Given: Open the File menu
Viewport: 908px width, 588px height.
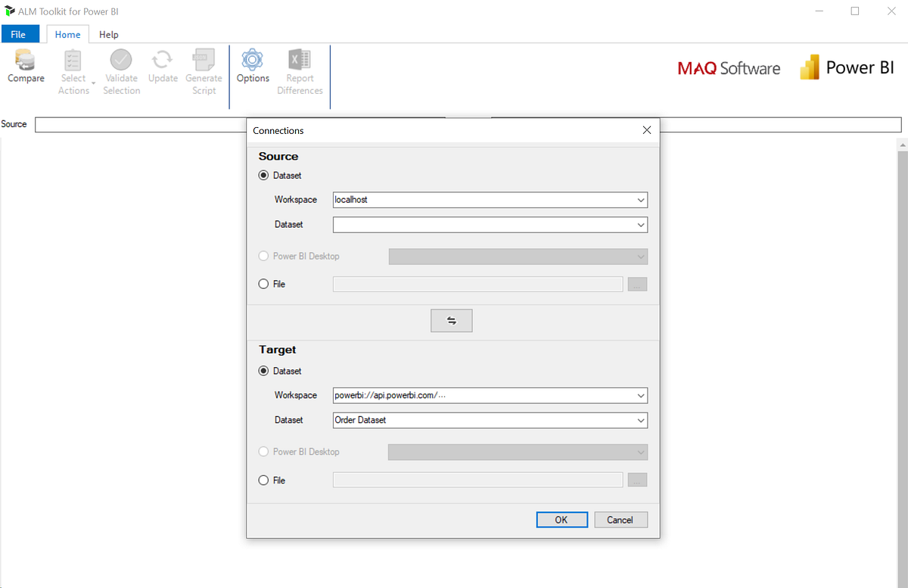Looking at the screenshot, I should [20, 34].
